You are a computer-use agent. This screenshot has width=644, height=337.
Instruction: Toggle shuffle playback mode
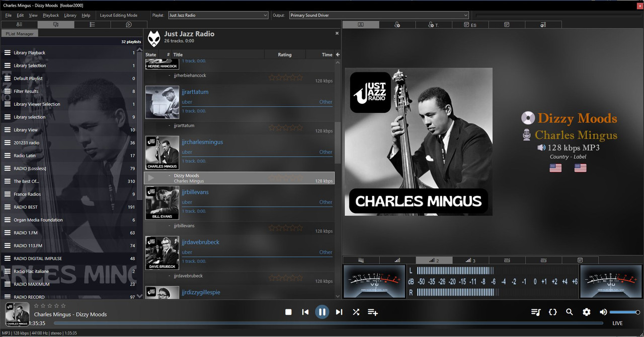click(x=356, y=312)
